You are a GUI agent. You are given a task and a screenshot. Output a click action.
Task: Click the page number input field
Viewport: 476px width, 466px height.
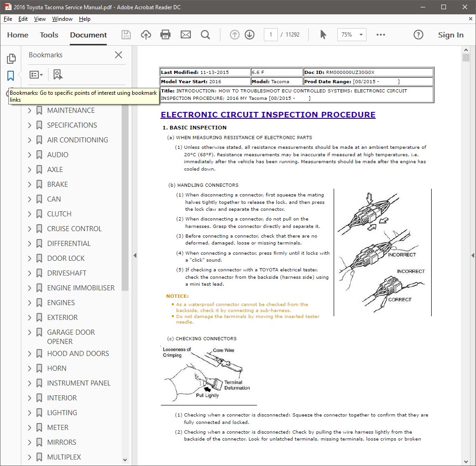(270, 35)
